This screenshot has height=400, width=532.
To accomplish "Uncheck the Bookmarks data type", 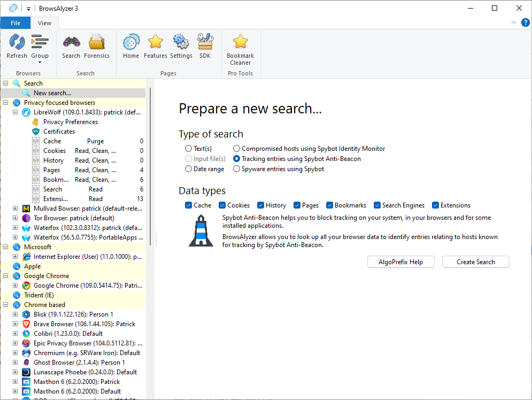I will click(329, 205).
